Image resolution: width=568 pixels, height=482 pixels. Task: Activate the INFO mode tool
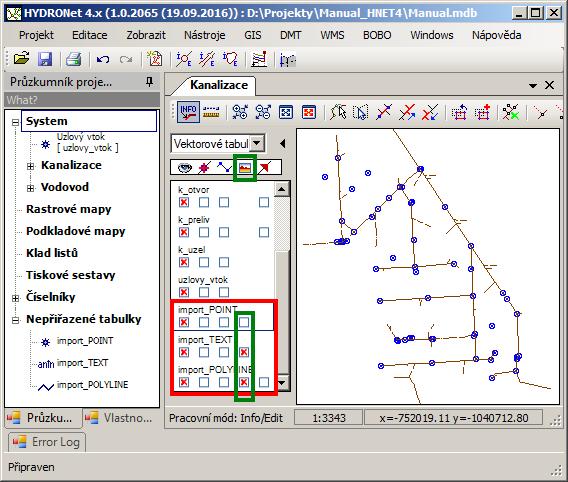tap(188, 112)
